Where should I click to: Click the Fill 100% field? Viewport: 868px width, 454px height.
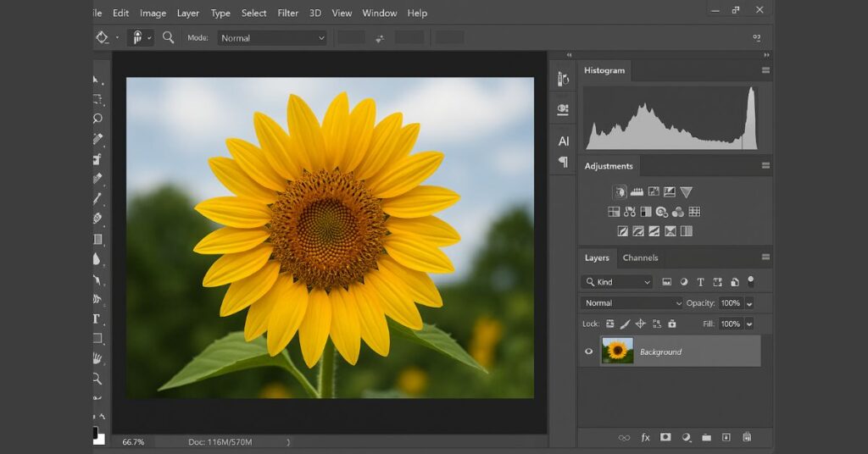731,324
